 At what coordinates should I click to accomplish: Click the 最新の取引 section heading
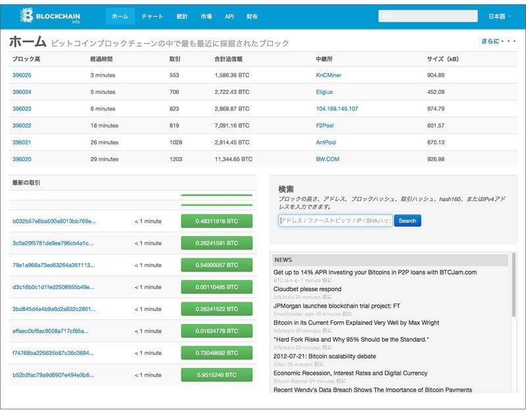pyautogui.click(x=26, y=183)
